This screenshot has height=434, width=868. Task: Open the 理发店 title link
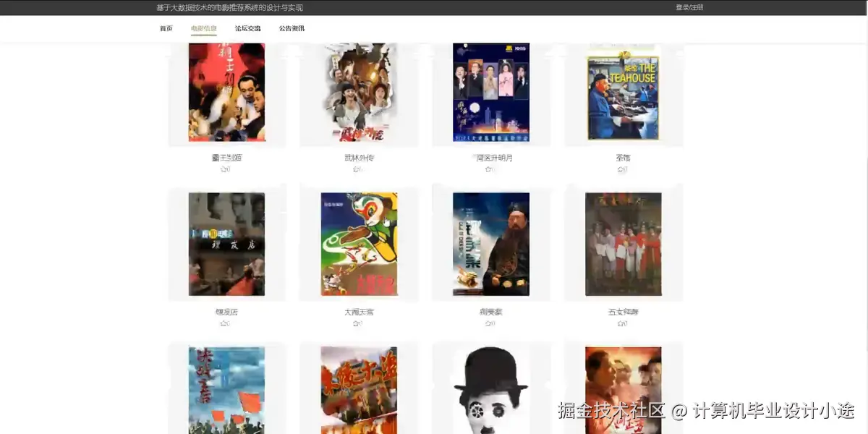pos(226,312)
